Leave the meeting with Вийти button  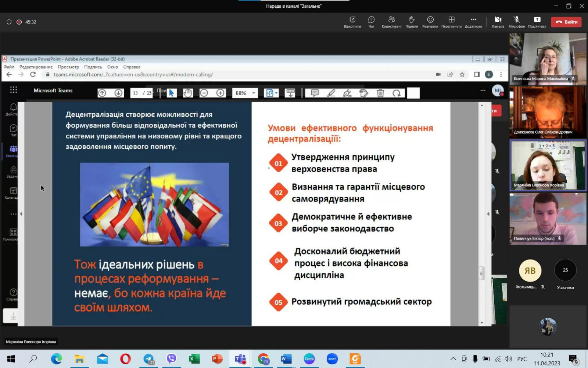point(566,22)
